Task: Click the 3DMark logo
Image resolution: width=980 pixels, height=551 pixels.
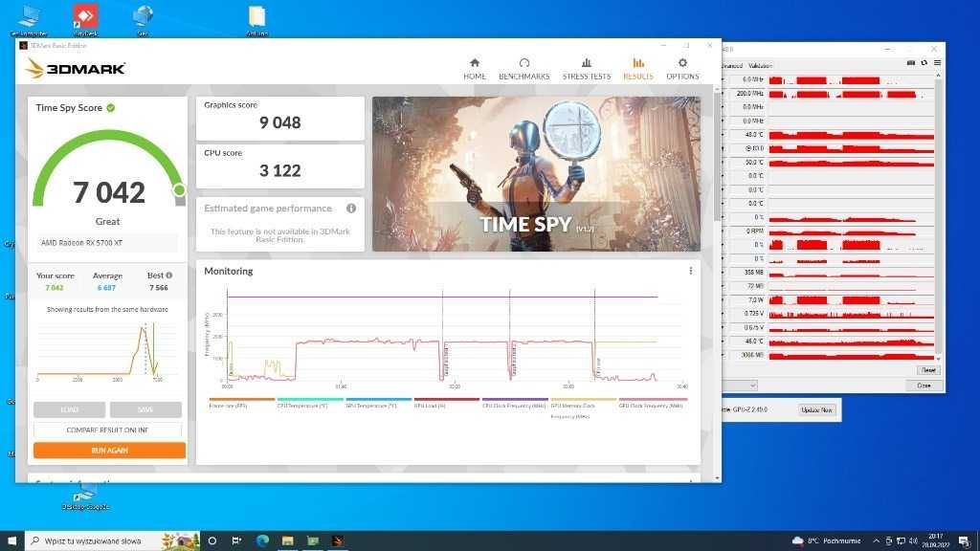Action: click(x=76, y=68)
